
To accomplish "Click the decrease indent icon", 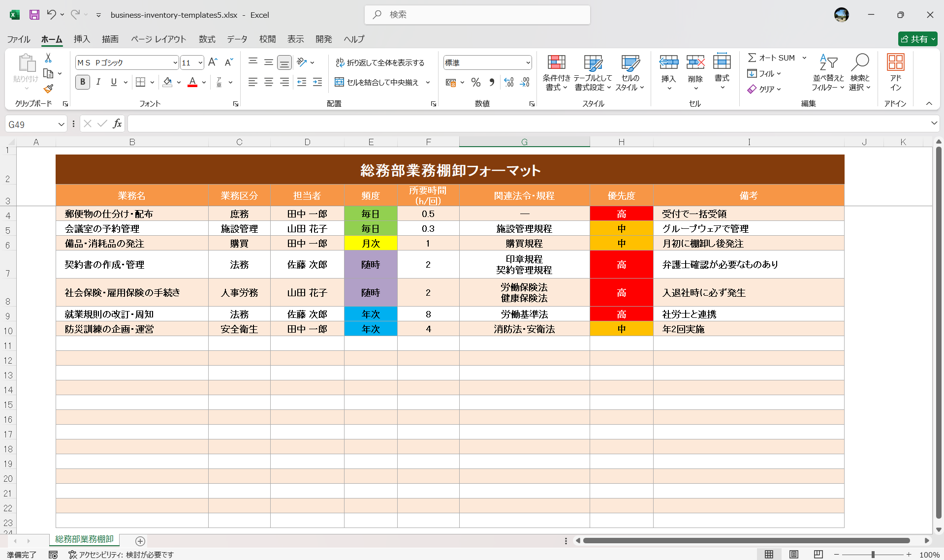I will point(302,82).
